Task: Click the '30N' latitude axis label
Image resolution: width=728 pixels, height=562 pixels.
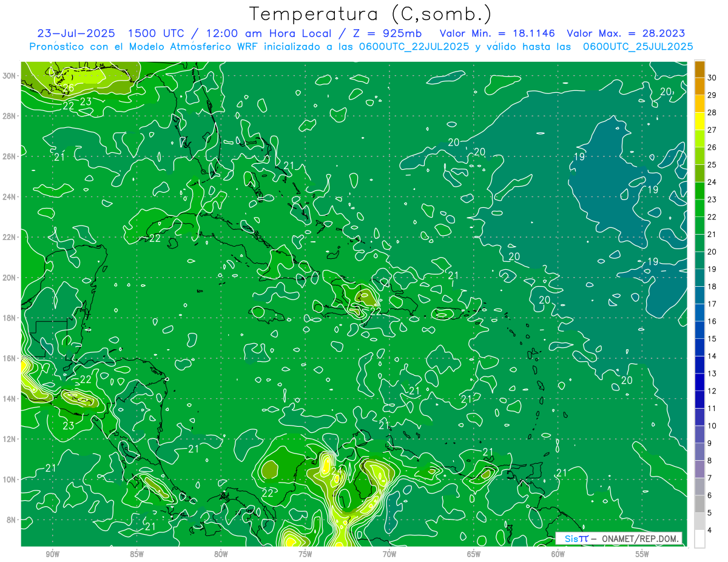Action: [10, 76]
